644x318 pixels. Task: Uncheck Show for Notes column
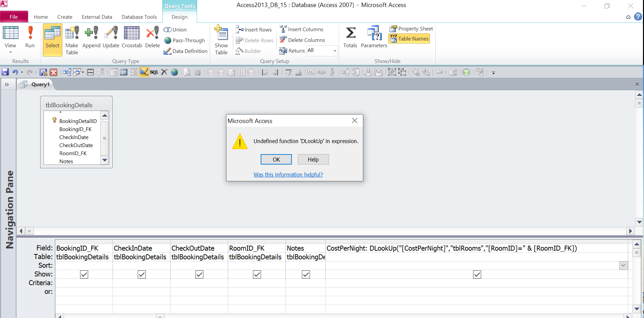(306, 274)
